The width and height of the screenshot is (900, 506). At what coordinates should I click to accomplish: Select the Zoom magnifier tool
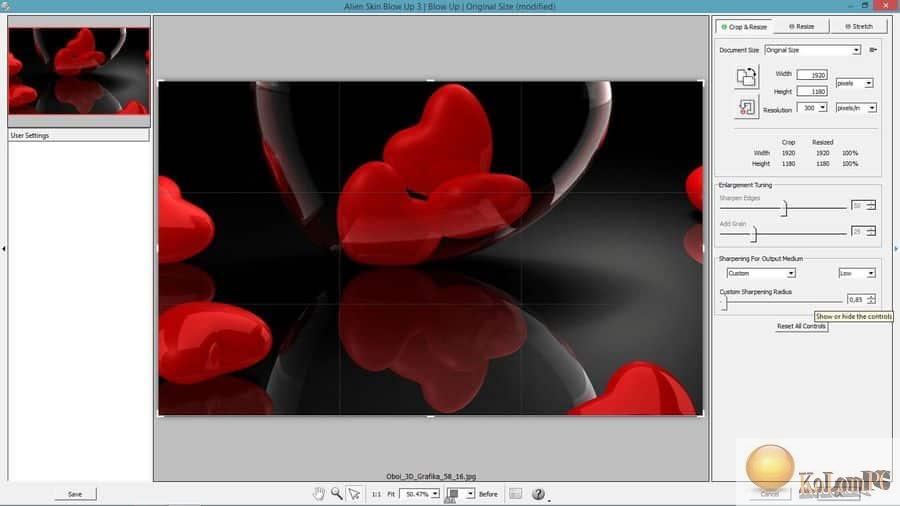pyautogui.click(x=337, y=493)
